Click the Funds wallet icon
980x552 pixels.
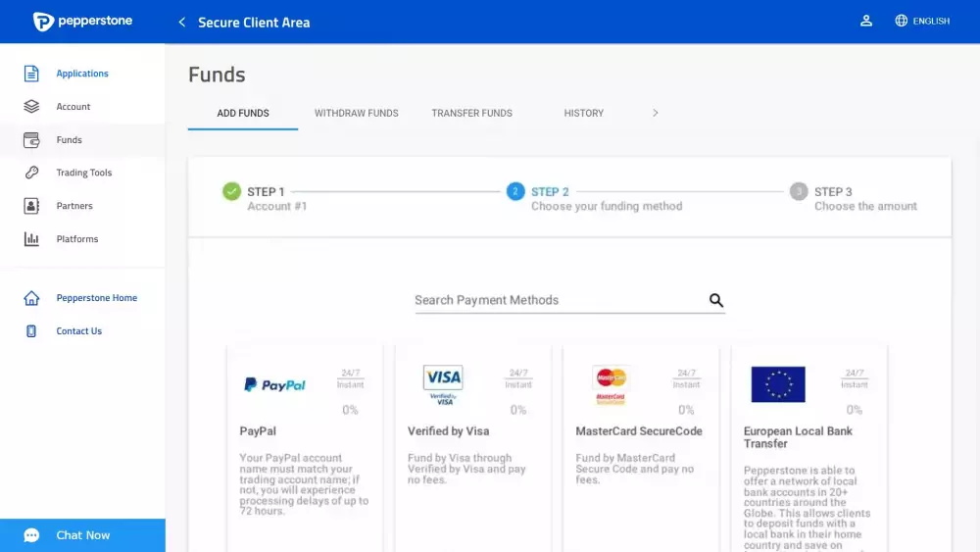[31, 139]
